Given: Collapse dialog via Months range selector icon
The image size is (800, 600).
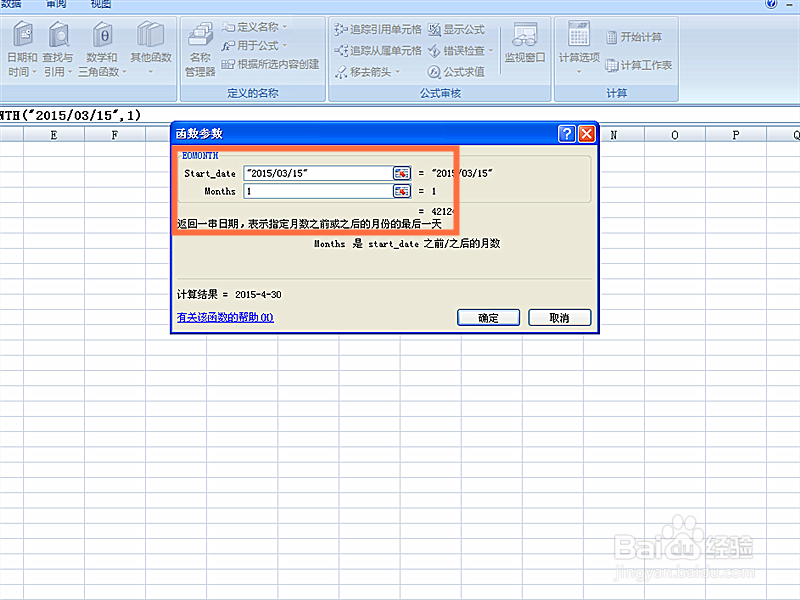Looking at the screenshot, I should coord(402,191).
